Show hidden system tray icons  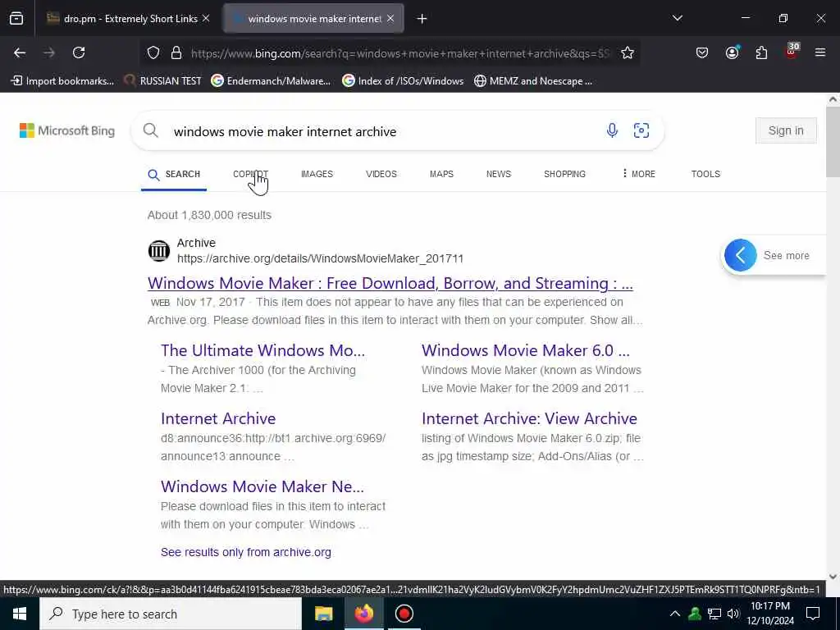click(675, 614)
